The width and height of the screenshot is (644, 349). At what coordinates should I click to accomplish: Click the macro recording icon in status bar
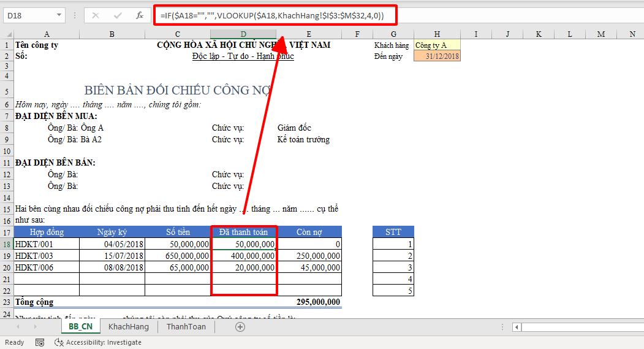pyautogui.click(x=40, y=342)
